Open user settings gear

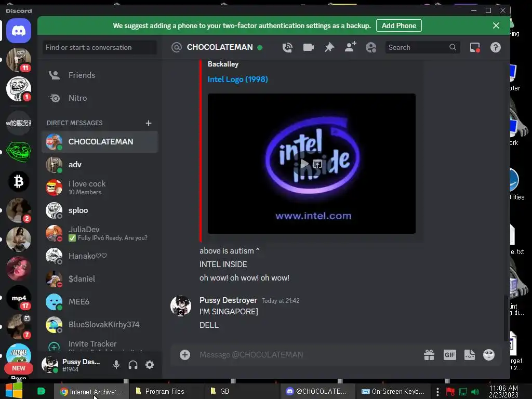pos(150,365)
